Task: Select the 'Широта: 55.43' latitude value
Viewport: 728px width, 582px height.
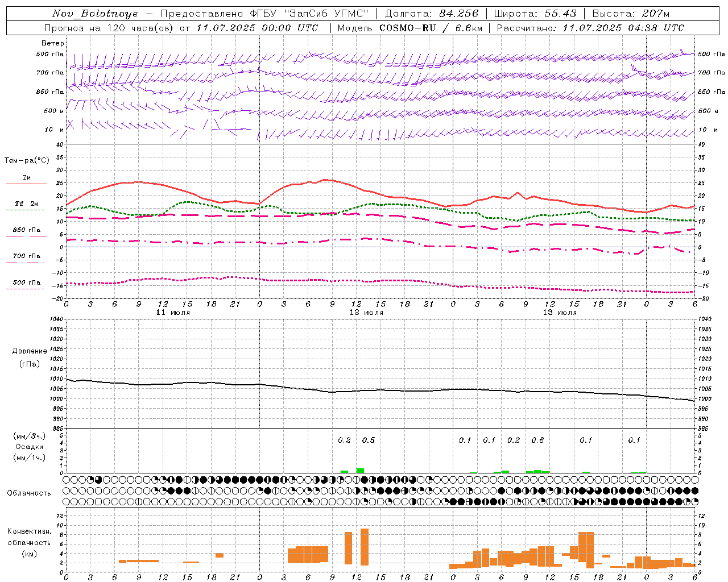Action: tap(535, 14)
